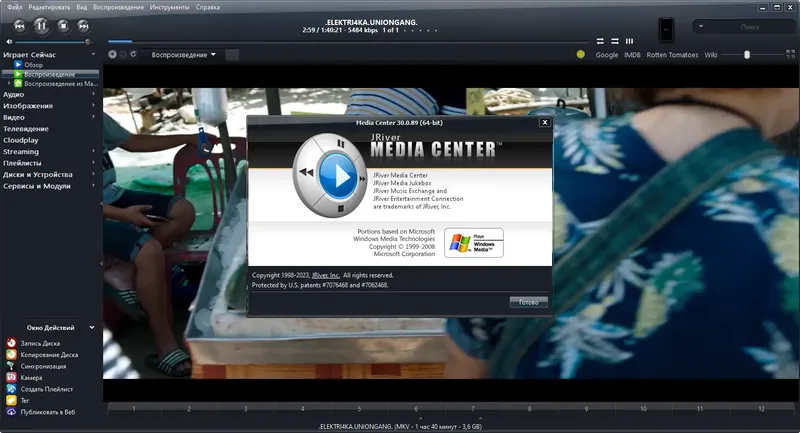Click the refresh view icon
The image size is (800, 433).
pos(133,54)
